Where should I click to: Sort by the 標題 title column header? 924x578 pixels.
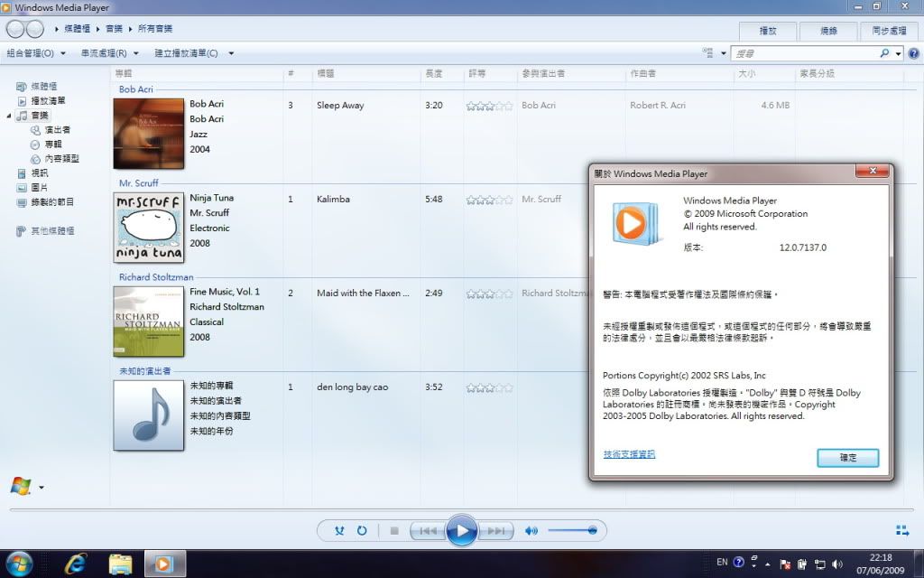(x=325, y=74)
